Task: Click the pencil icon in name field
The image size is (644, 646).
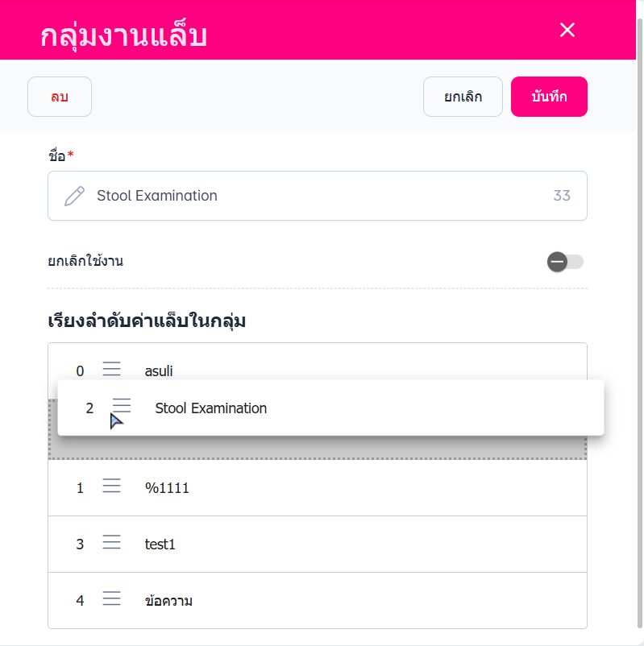Action: [74, 196]
